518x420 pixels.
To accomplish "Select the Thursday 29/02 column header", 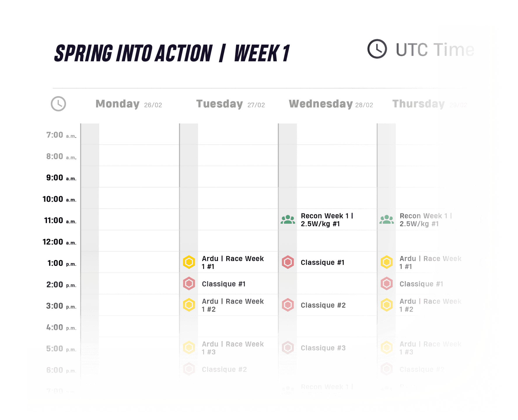I will [429, 104].
